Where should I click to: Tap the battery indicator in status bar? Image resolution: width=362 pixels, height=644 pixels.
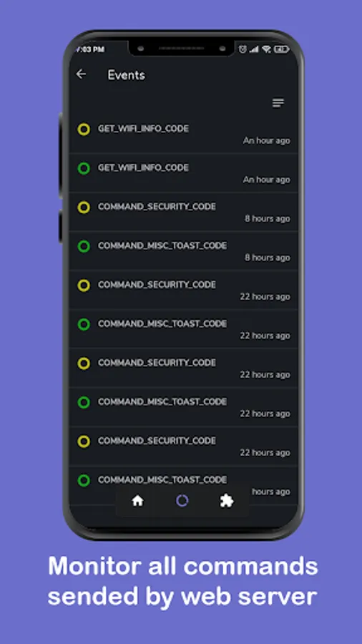coord(282,49)
